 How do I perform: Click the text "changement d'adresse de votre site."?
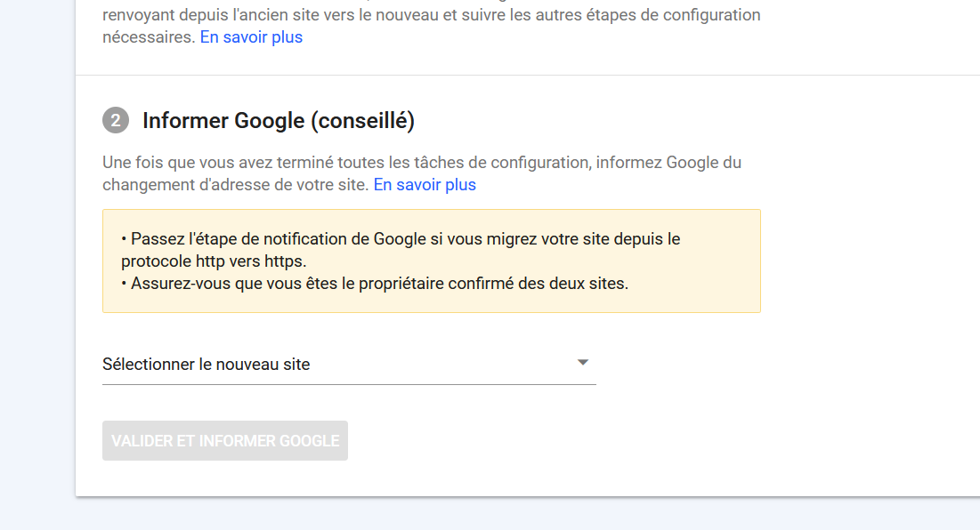[234, 185]
